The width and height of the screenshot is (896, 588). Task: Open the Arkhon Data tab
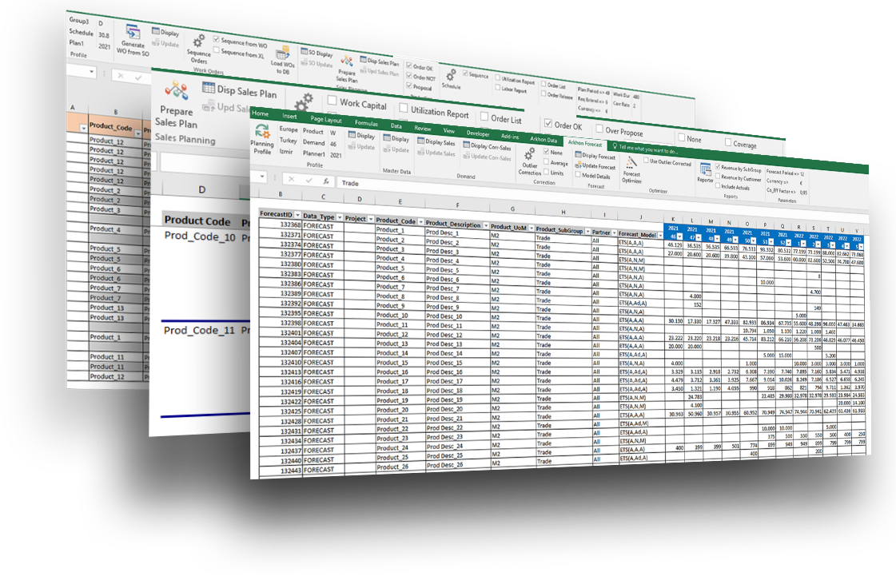click(543, 139)
